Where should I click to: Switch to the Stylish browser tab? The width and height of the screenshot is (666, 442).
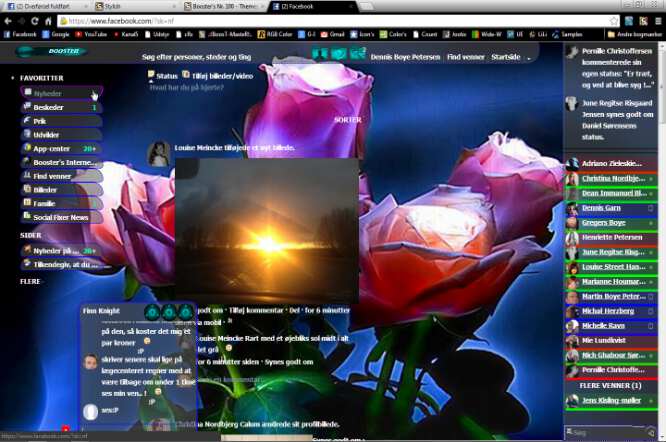coord(134,6)
